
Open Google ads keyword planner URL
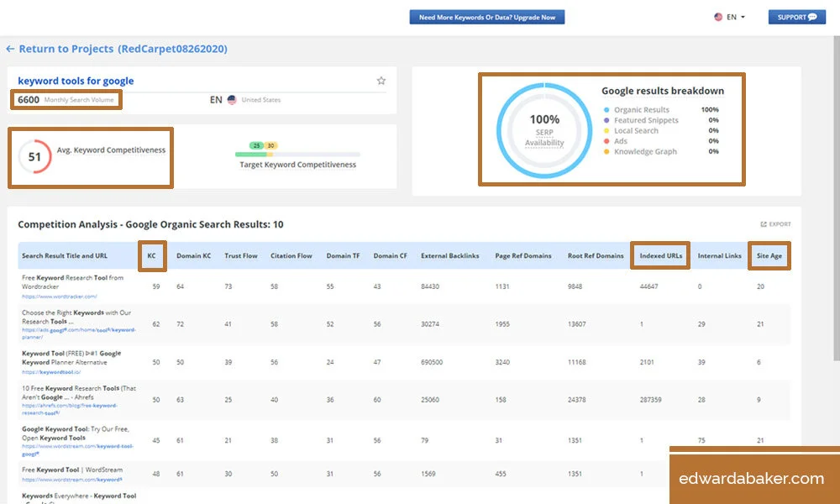click(x=79, y=333)
